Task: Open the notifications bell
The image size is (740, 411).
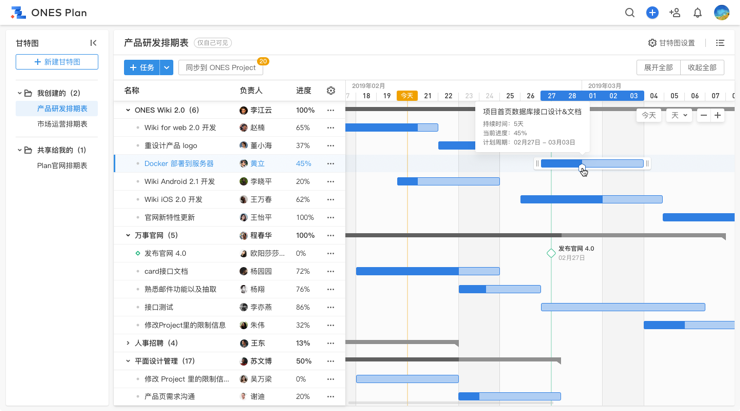Action: click(698, 13)
